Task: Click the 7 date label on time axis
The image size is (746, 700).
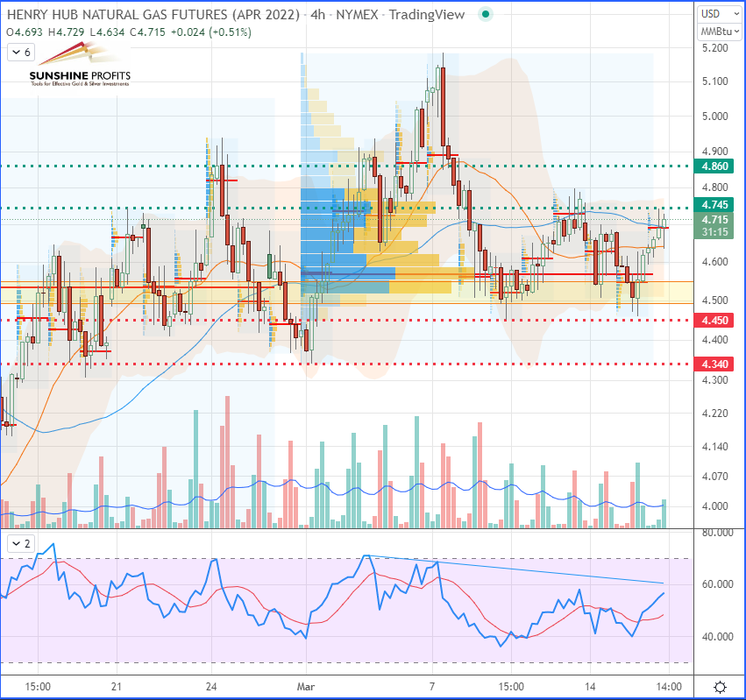Action: 432,687
